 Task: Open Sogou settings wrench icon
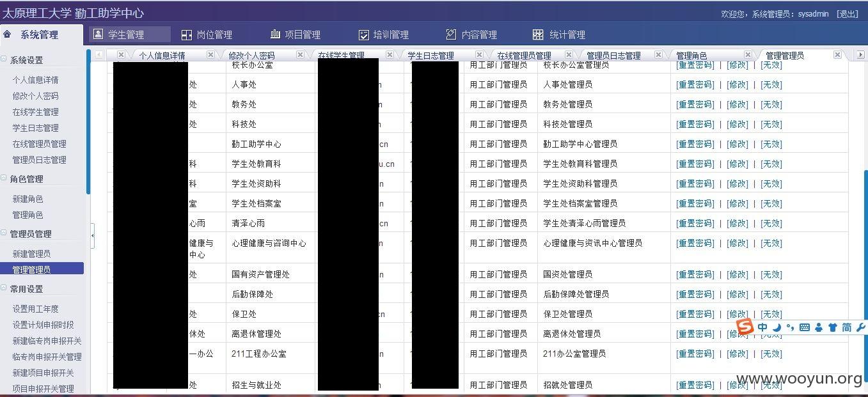(860, 327)
